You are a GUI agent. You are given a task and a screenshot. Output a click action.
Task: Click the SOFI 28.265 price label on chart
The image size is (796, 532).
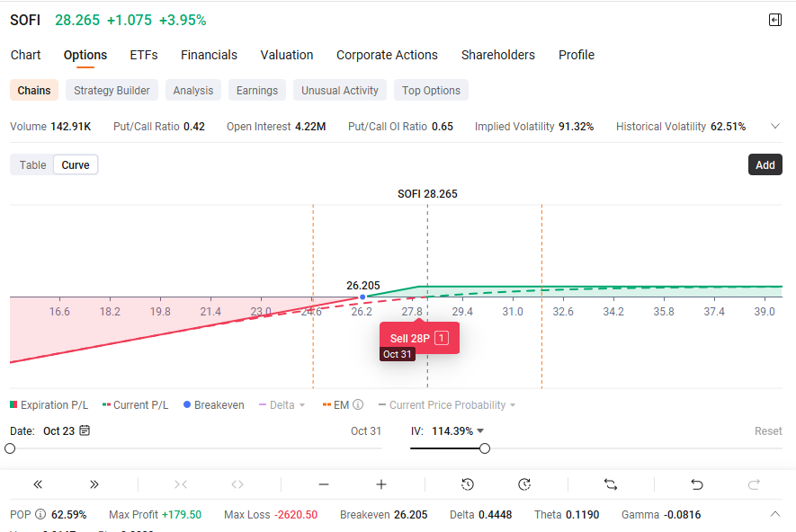[x=427, y=194]
